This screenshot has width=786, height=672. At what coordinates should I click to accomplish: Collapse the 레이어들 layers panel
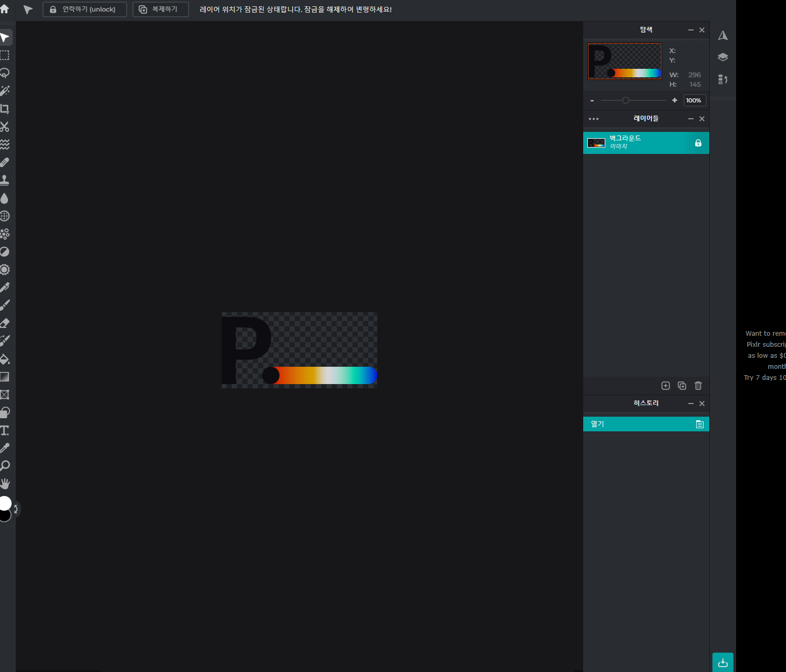tap(691, 119)
